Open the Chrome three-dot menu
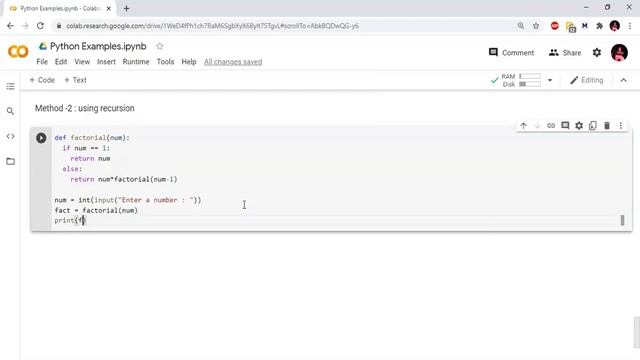Image resolution: width=640 pixels, height=360 pixels. 630,26
